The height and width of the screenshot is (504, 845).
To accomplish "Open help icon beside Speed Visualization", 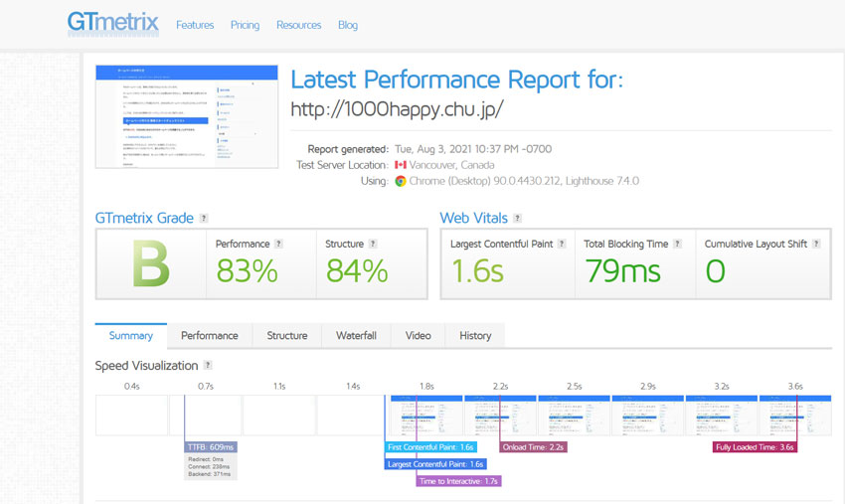I will pyautogui.click(x=208, y=365).
